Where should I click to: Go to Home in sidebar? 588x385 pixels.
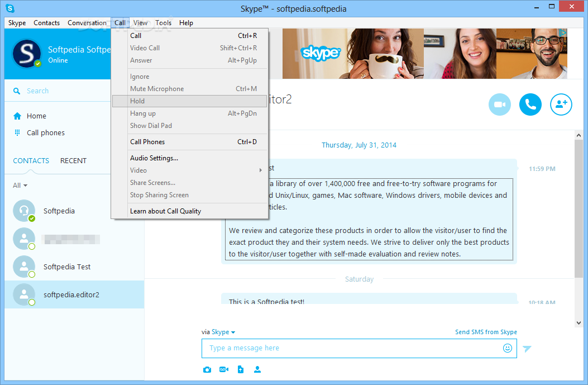[x=36, y=116]
